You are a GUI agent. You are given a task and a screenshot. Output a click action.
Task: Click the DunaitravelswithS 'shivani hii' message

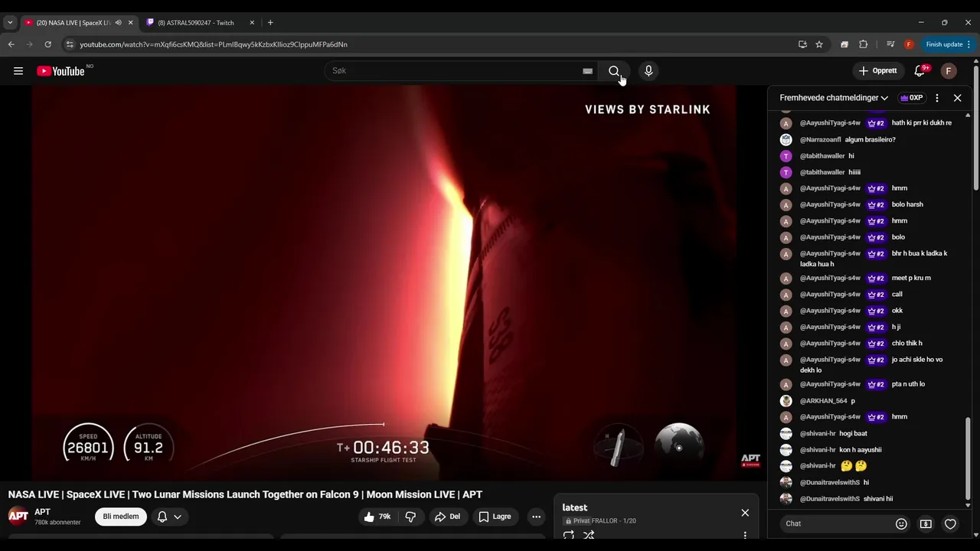(x=870, y=499)
